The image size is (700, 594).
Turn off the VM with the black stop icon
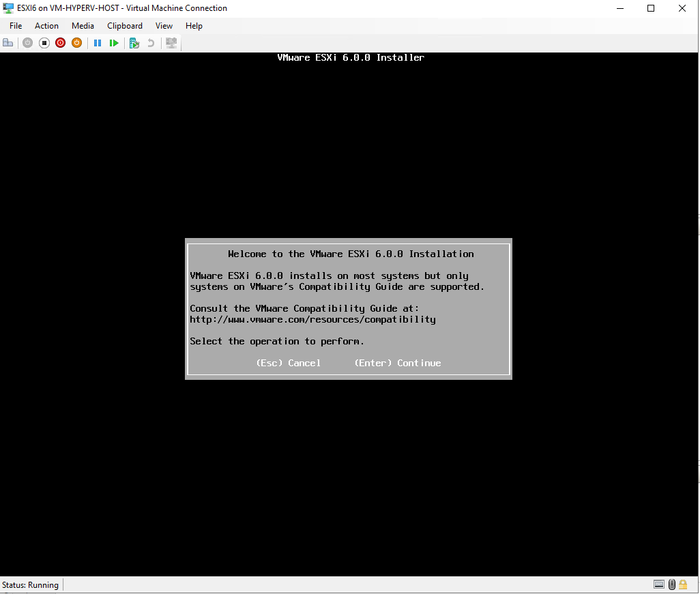point(44,43)
